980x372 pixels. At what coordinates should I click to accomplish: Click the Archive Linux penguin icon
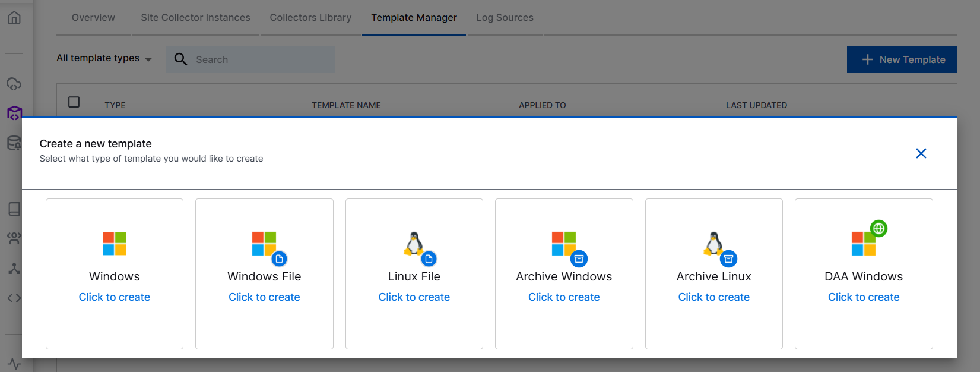point(714,244)
